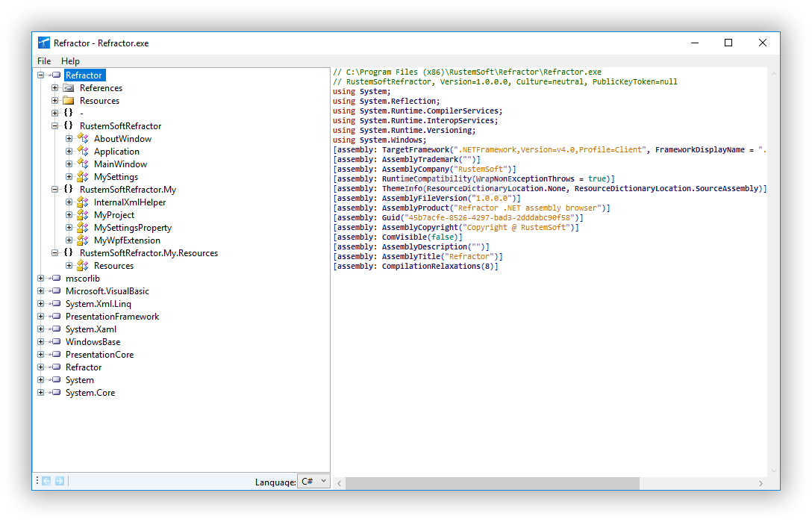Open the File menu

point(44,60)
